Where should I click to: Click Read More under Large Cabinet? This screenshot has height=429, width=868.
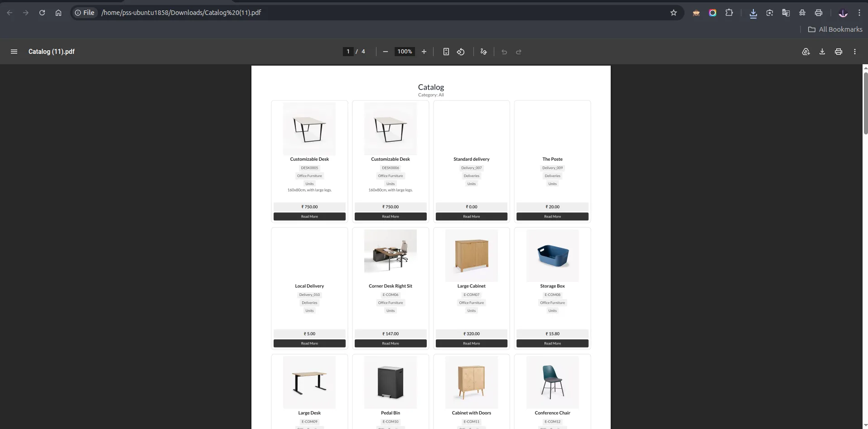tap(471, 343)
